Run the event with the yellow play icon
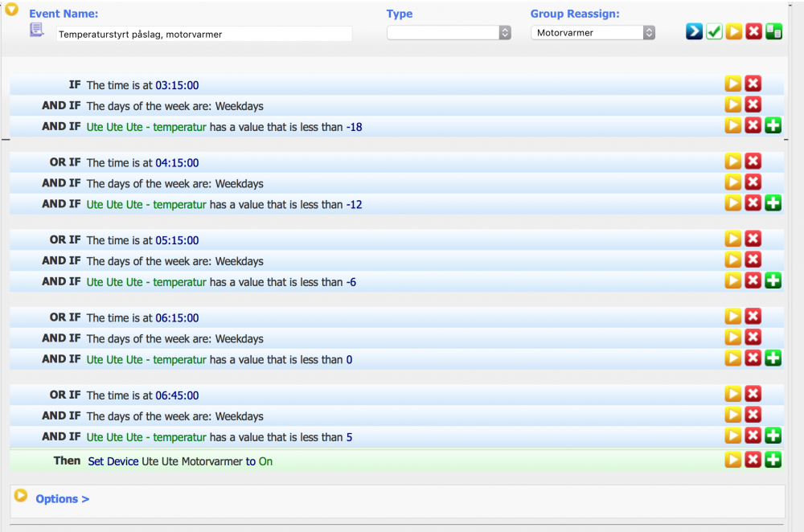 [x=734, y=31]
